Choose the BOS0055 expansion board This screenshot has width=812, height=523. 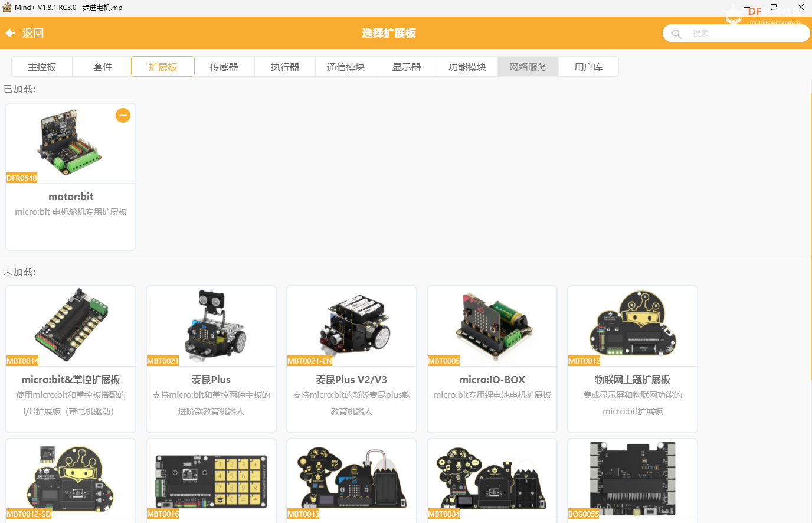pyautogui.click(x=633, y=480)
